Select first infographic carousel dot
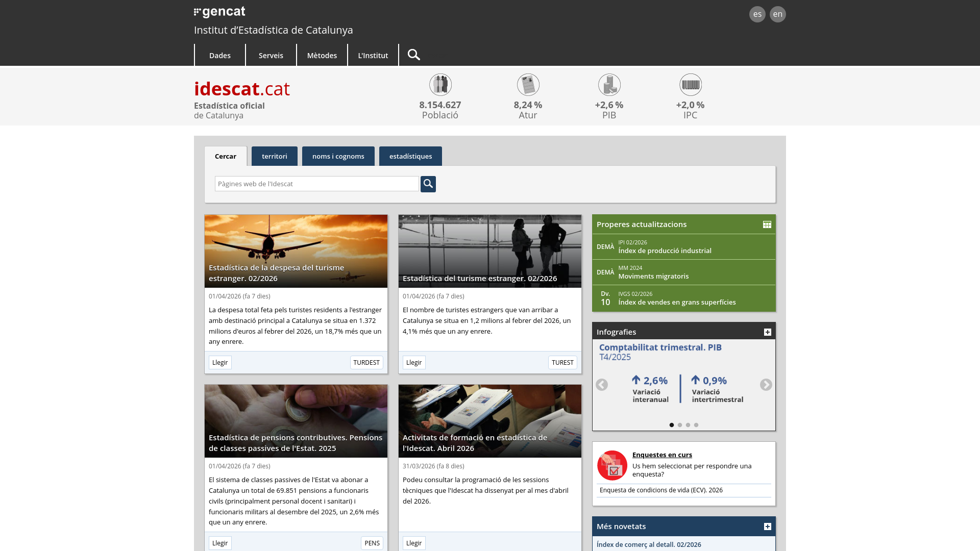The width and height of the screenshot is (980, 551). (x=672, y=425)
